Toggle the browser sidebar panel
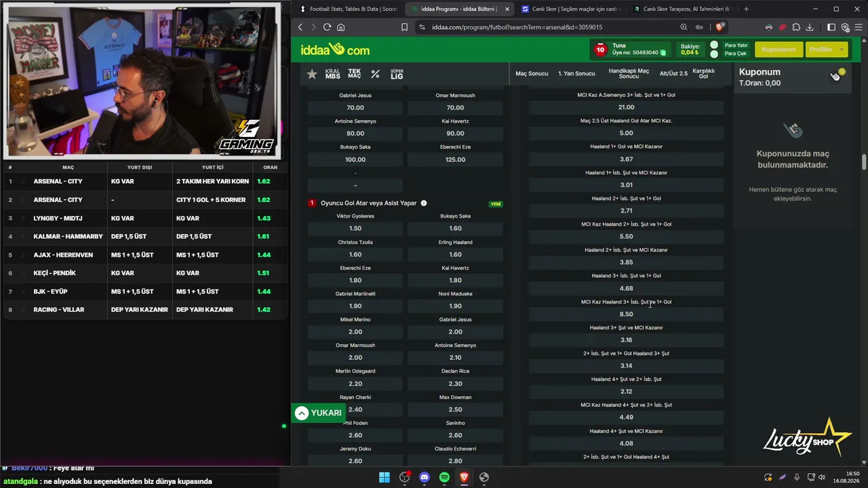Screen dimensions: 868x488 click(x=831, y=27)
